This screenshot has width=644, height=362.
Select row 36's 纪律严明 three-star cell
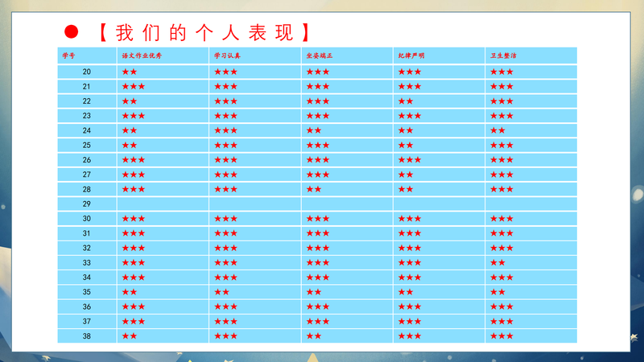[x=439, y=307]
